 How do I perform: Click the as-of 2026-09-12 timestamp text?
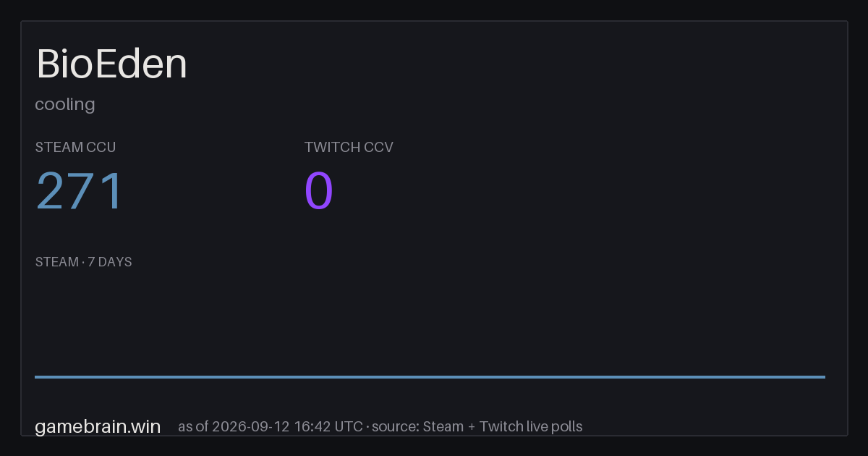(271, 426)
